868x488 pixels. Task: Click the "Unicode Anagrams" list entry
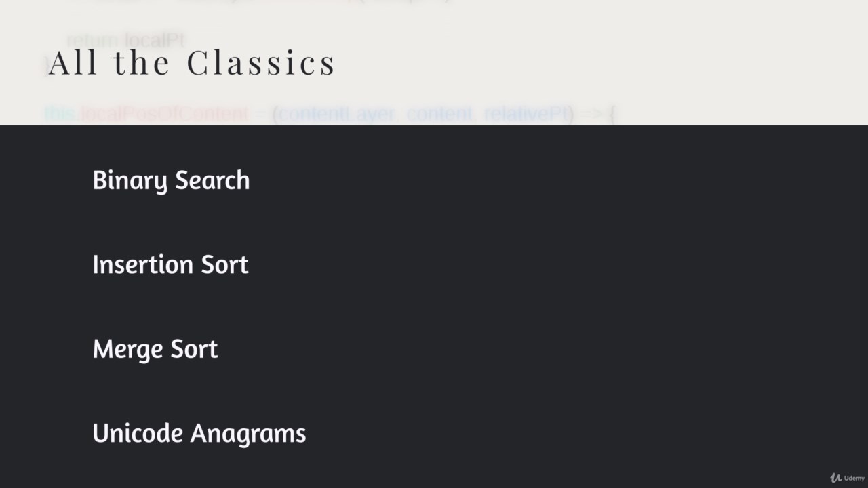(x=199, y=433)
